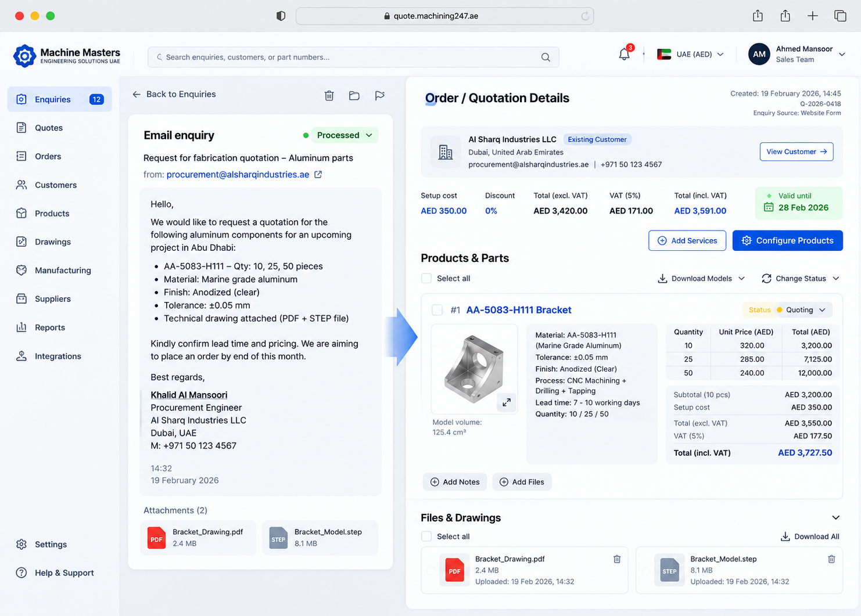The image size is (861, 616).
Task: Open the Change Status dropdown
Action: click(x=800, y=279)
